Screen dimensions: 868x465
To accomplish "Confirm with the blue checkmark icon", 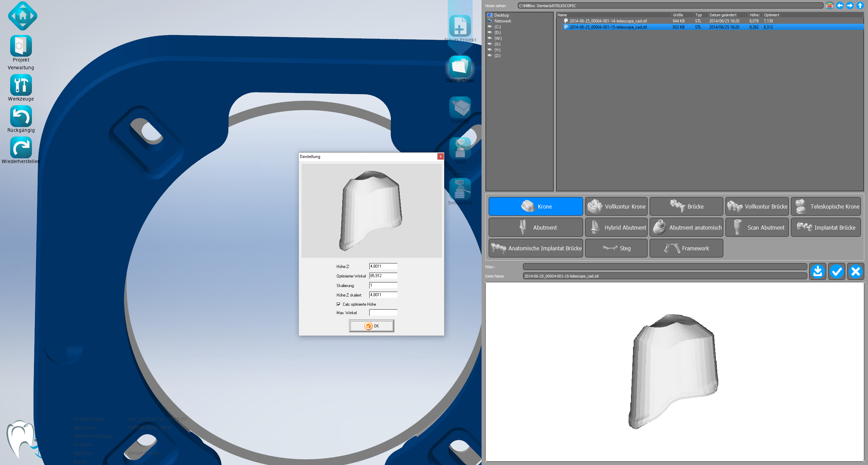I will point(836,271).
